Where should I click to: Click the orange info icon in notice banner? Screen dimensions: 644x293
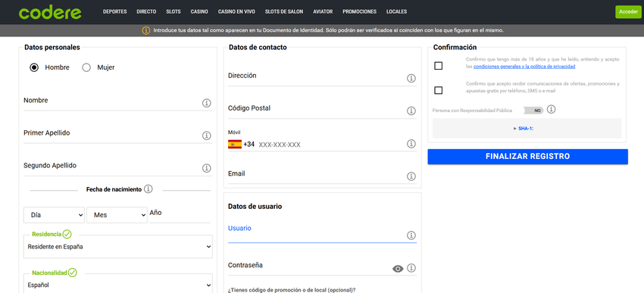(145, 30)
